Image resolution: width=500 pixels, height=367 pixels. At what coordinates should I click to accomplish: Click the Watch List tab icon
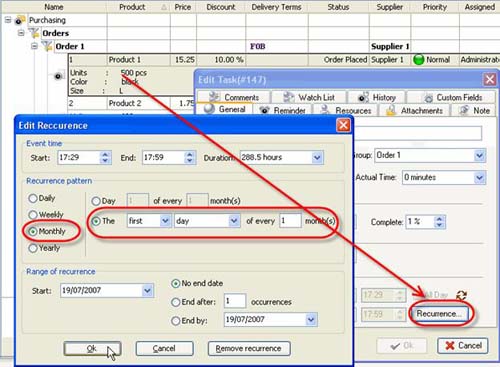(x=288, y=97)
